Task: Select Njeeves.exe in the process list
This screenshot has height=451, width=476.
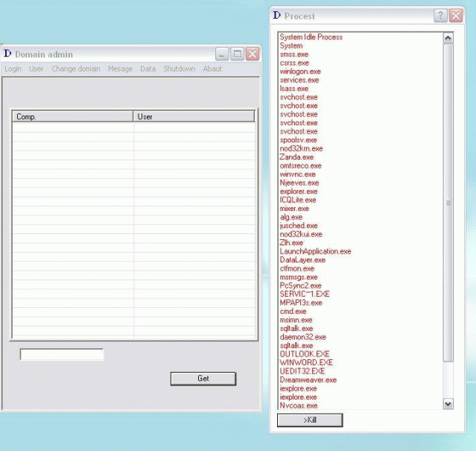Action: click(x=299, y=183)
